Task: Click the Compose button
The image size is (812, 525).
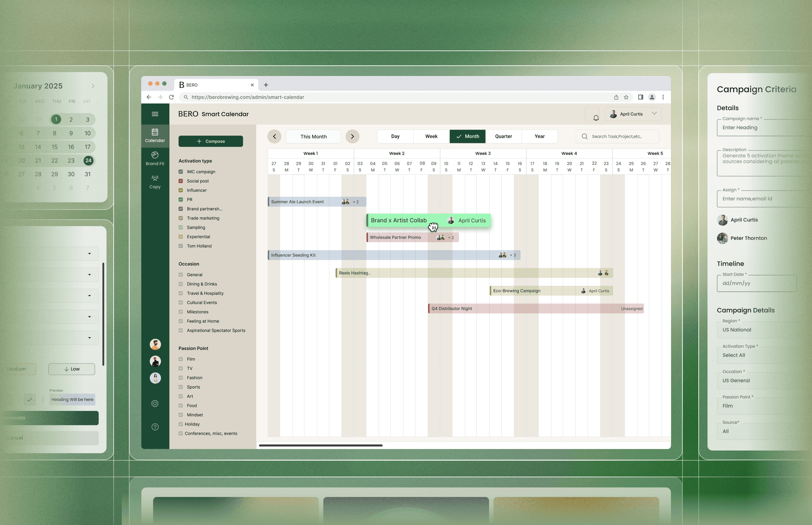Action: coord(210,141)
